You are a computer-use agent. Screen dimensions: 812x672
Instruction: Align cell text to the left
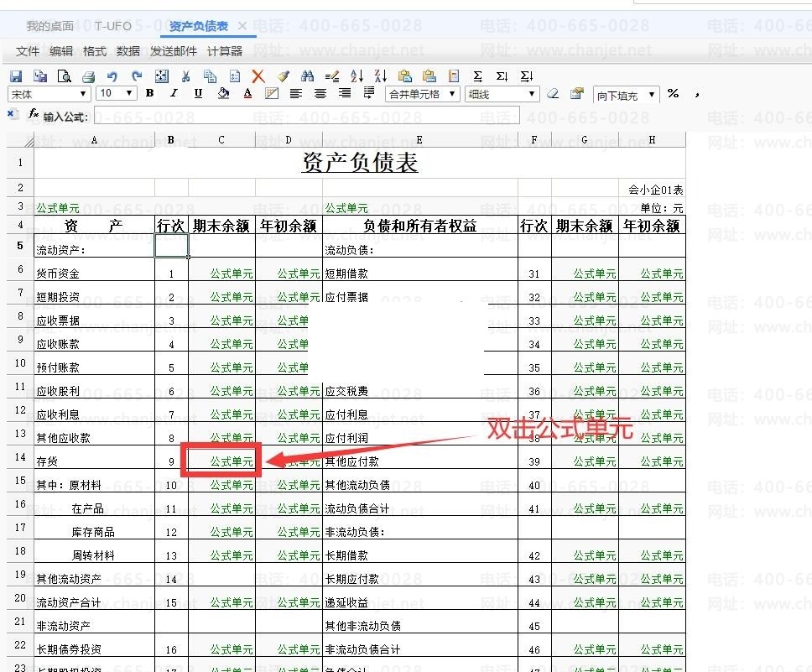[296, 93]
